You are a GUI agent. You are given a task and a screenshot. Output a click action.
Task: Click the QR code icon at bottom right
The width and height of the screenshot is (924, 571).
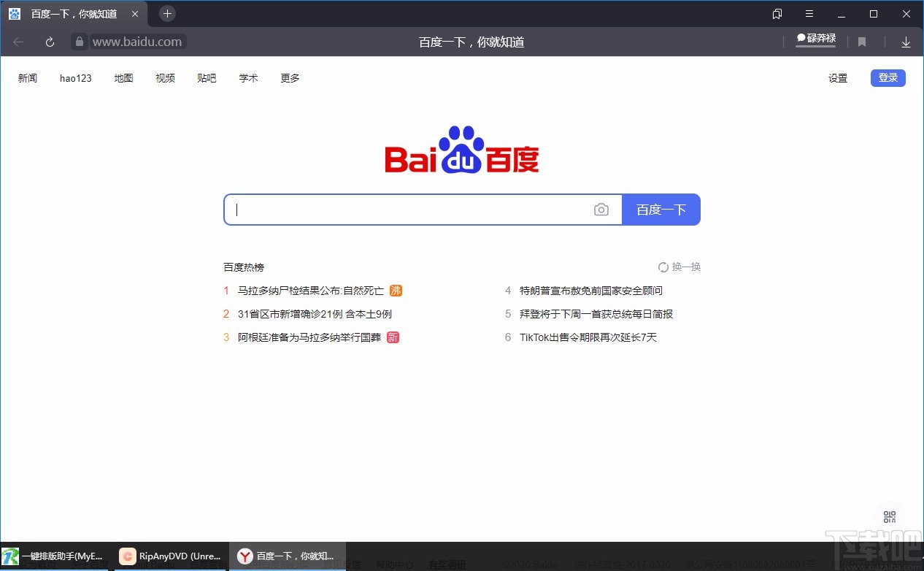(x=888, y=516)
